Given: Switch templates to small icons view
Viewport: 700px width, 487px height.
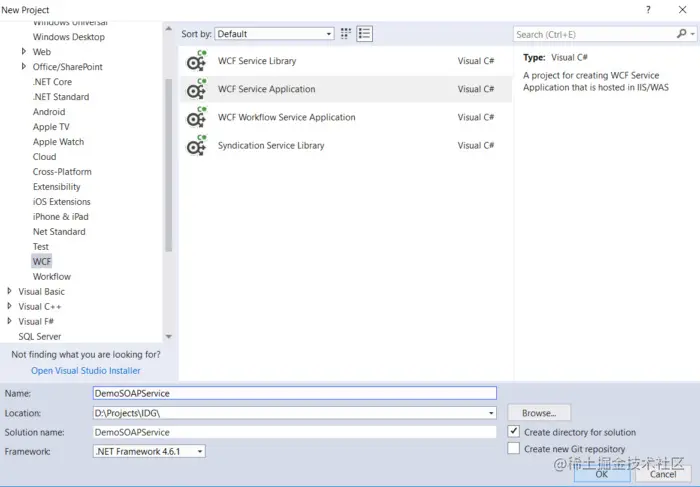Looking at the screenshot, I should point(346,34).
